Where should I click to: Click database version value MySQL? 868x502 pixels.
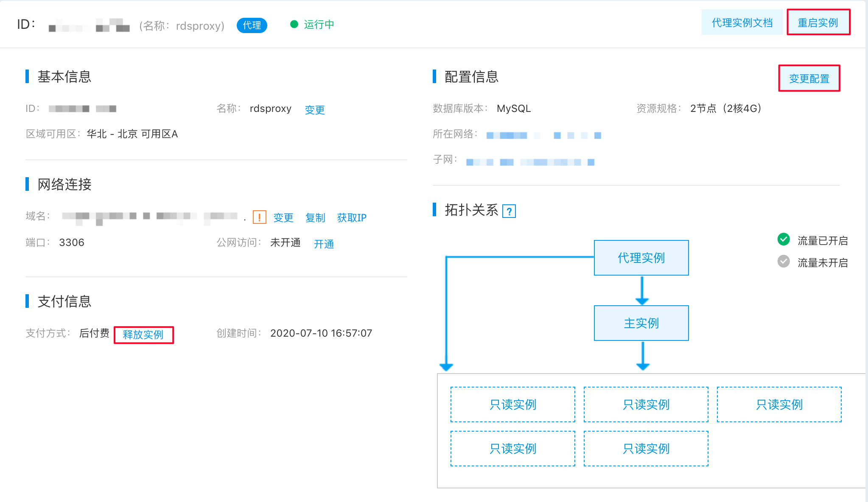[x=514, y=109]
